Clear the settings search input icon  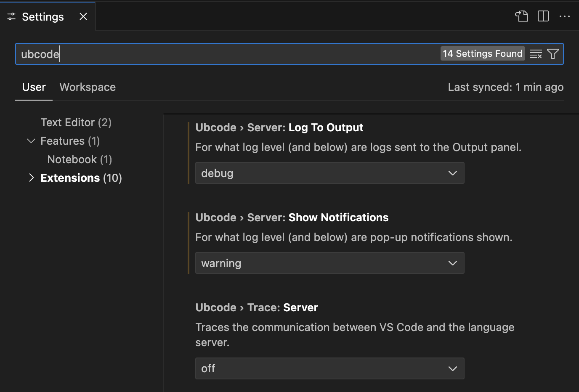coord(536,54)
